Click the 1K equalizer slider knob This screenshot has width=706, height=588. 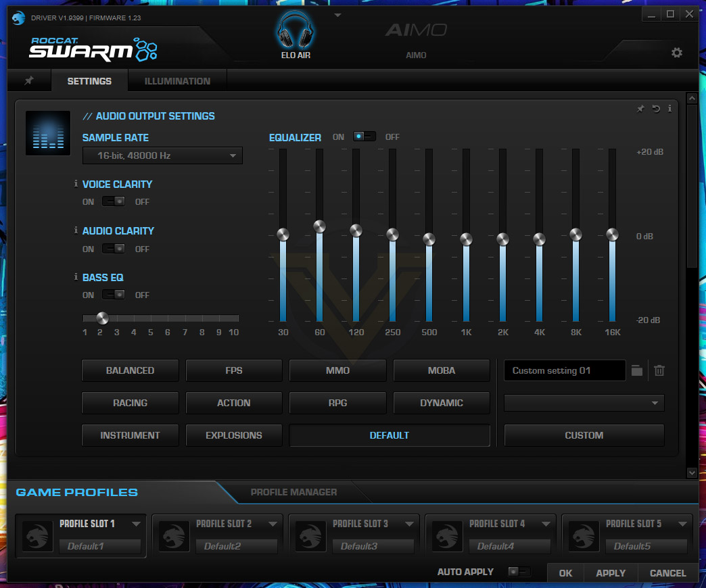pyautogui.click(x=466, y=239)
